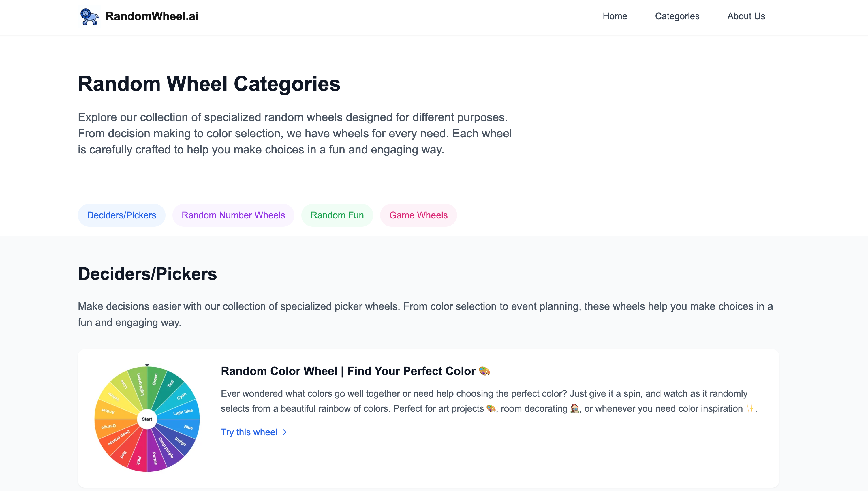Open the Home nav item
Image resolution: width=868 pixels, height=491 pixels.
pos(615,16)
